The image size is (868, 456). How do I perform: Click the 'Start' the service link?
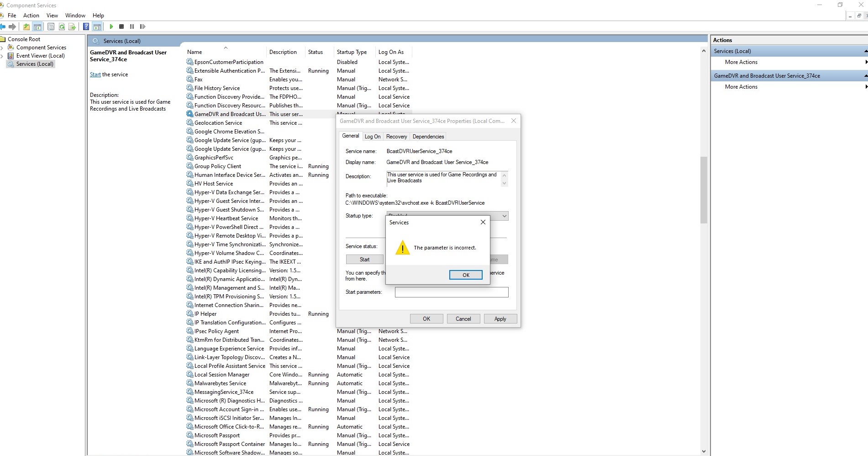click(x=95, y=74)
